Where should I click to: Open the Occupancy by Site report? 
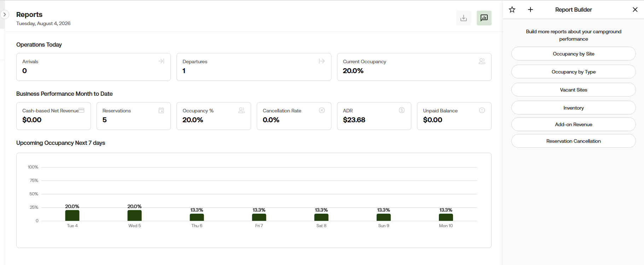573,54
